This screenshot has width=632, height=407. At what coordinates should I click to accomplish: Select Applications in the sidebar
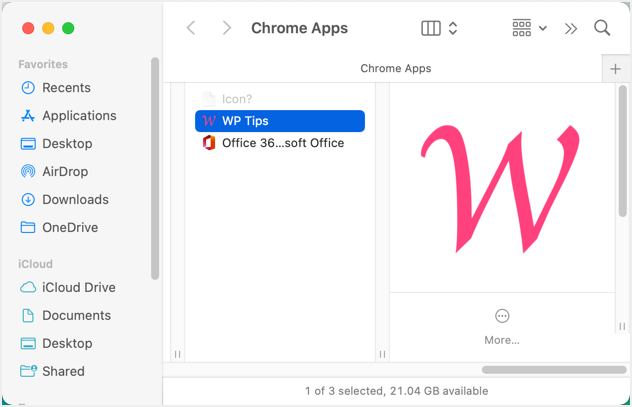tap(79, 116)
